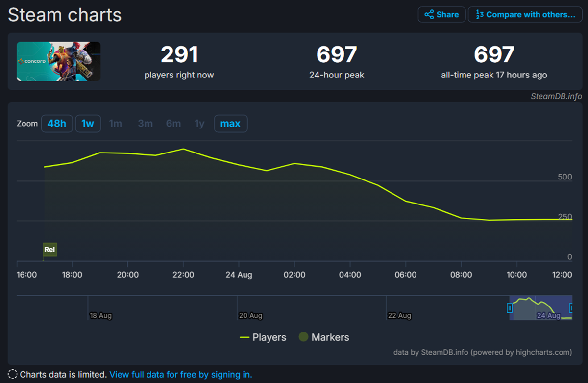The height and width of the screenshot is (383, 588).
Task: Click the disabled 1m zoom option
Action: click(x=116, y=124)
